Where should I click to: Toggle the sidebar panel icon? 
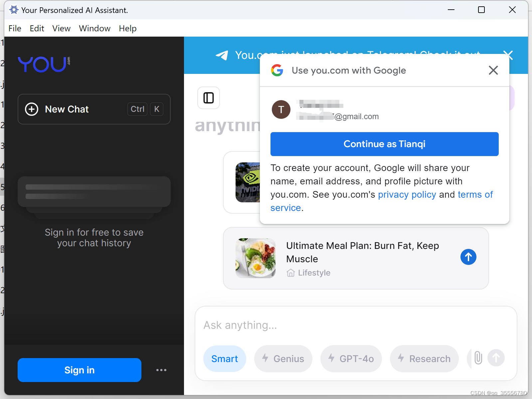tap(209, 98)
